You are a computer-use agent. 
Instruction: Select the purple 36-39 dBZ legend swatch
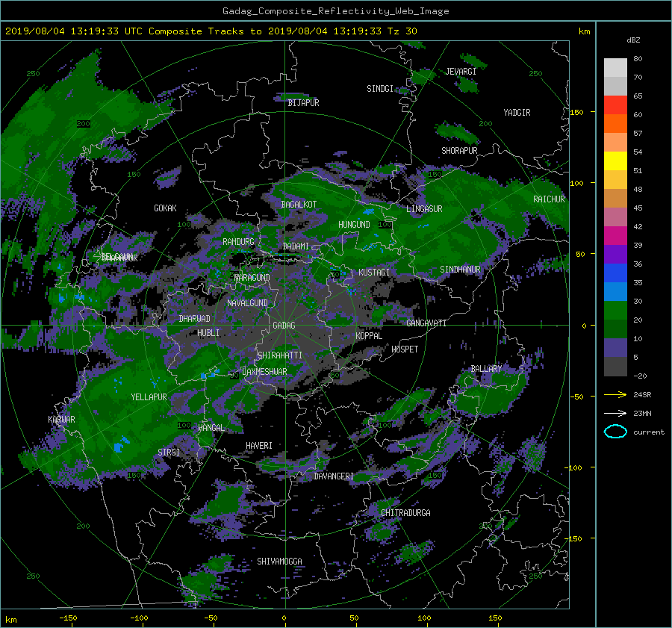pyautogui.click(x=615, y=254)
